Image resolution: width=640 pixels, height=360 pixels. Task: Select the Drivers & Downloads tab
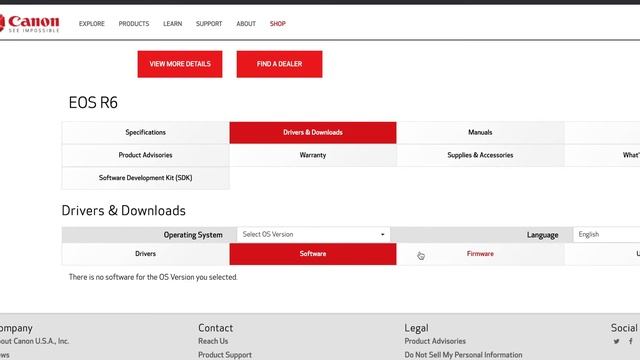313,132
